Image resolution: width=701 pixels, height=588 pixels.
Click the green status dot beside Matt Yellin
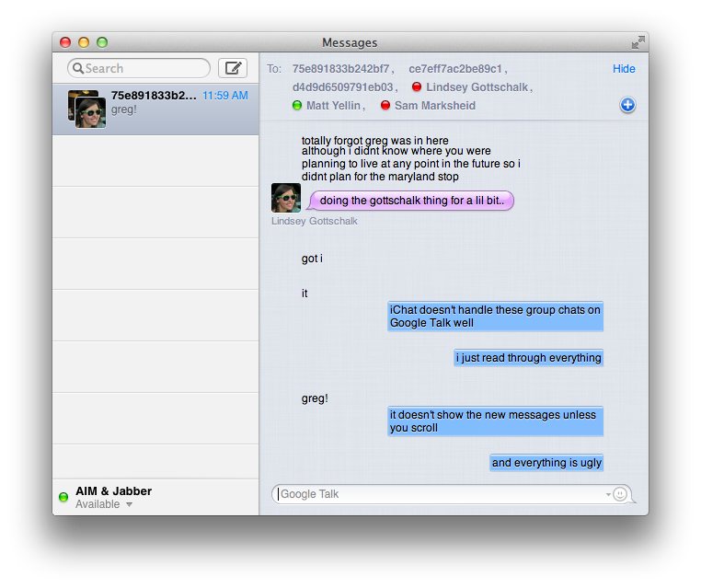[x=297, y=106]
